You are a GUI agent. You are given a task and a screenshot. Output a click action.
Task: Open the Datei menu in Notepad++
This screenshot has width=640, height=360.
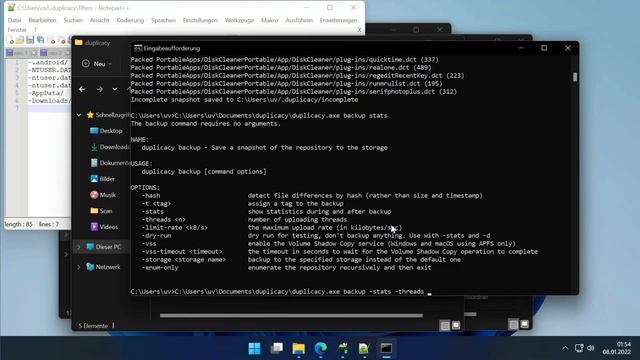(14, 20)
